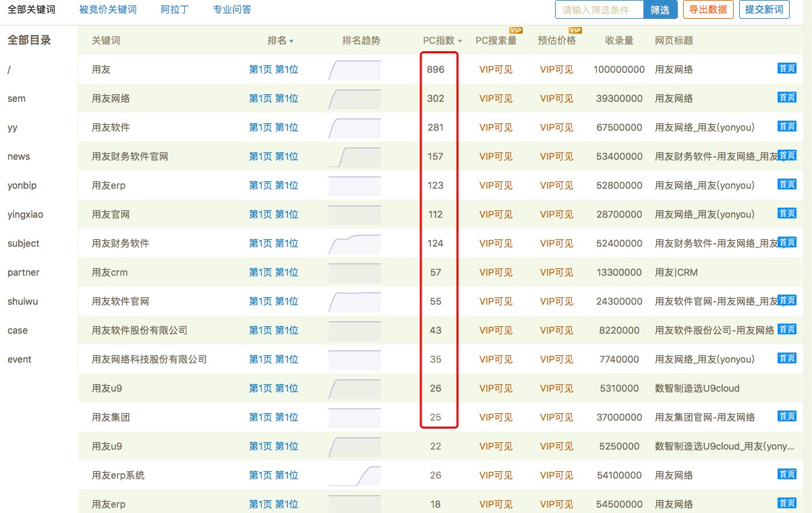Select the sem directory in sidebar

click(x=16, y=98)
